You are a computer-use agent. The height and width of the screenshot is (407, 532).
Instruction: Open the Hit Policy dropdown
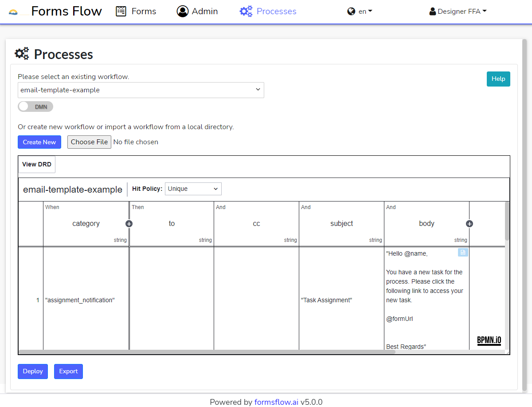[193, 189]
